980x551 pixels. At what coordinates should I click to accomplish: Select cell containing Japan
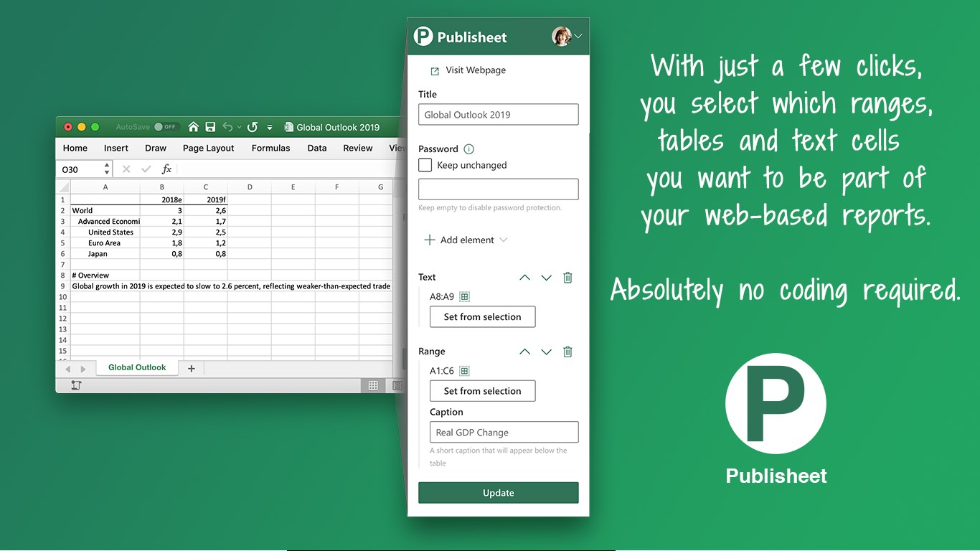pyautogui.click(x=105, y=254)
